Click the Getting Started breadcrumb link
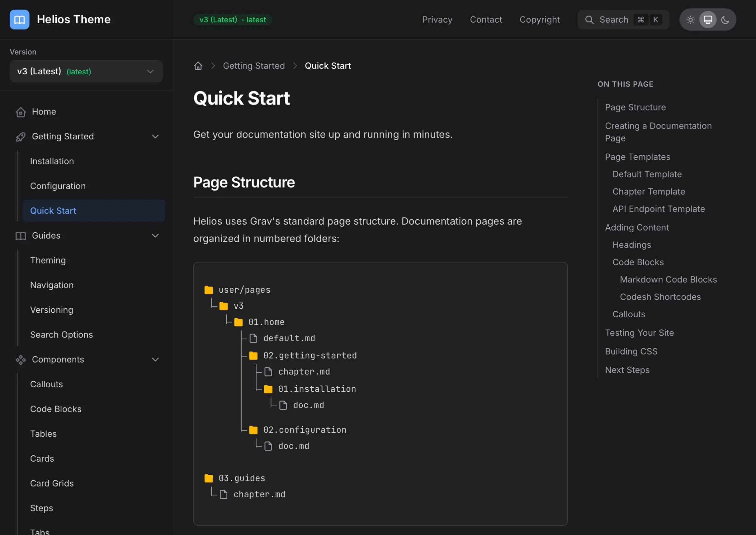This screenshot has height=535, width=756. tap(253, 66)
